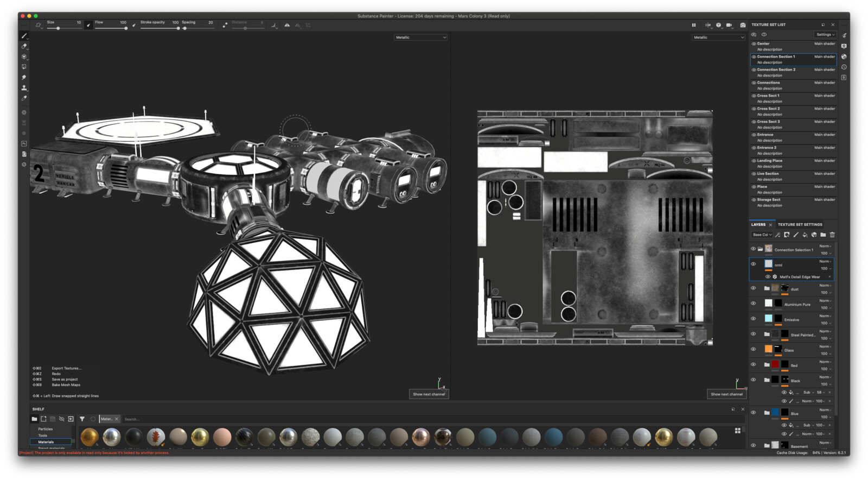Toggle visibility of Aluminium Pure layer
The width and height of the screenshot is (868, 480).
pos(753,304)
